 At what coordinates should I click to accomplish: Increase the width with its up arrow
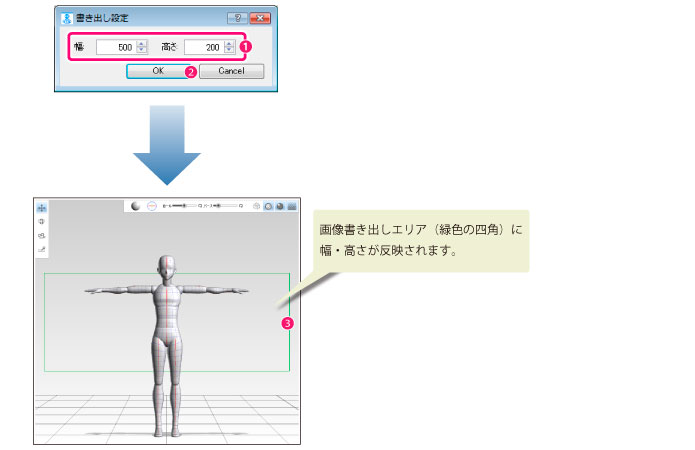tap(141, 44)
